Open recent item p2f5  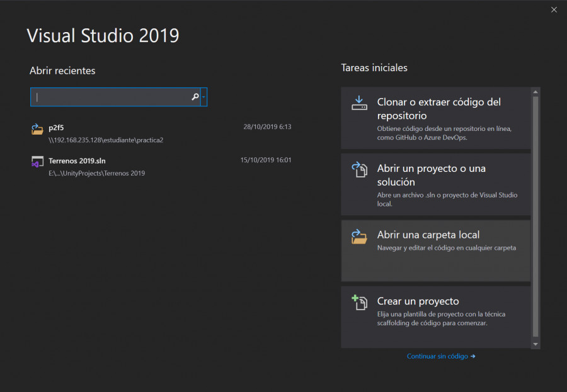point(161,133)
